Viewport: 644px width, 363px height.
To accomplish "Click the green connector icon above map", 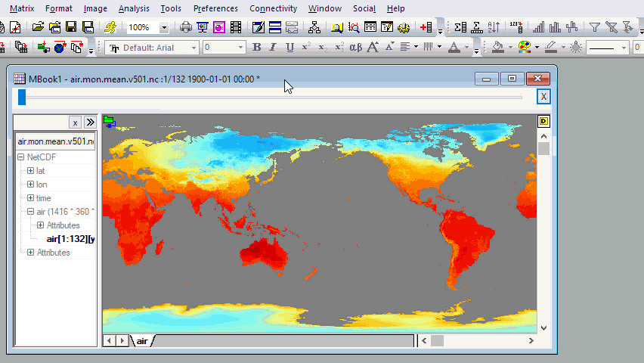I will point(110,121).
